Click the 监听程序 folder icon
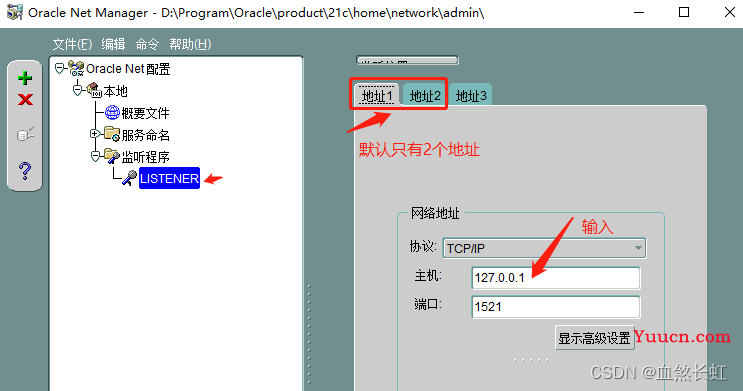Screen dimensions: 743x391 click(112, 155)
